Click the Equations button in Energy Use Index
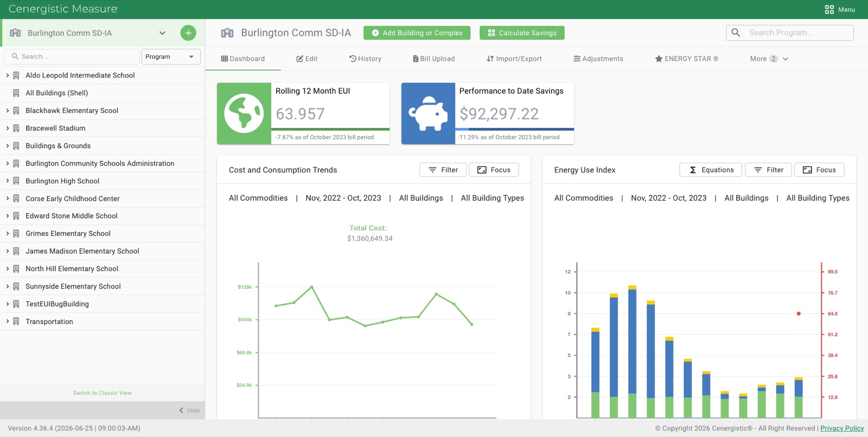Viewport: 868px width, 437px height. 711,170
